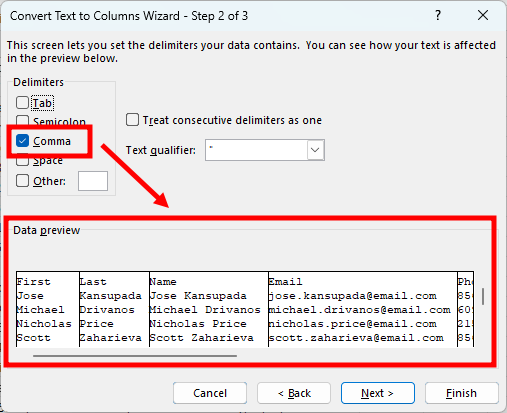
Task: Click the Other delimiter text field
Action: [93, 181]
